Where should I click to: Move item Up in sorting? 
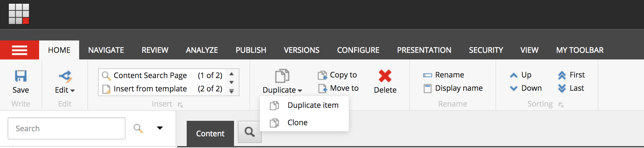click(521, 75)
